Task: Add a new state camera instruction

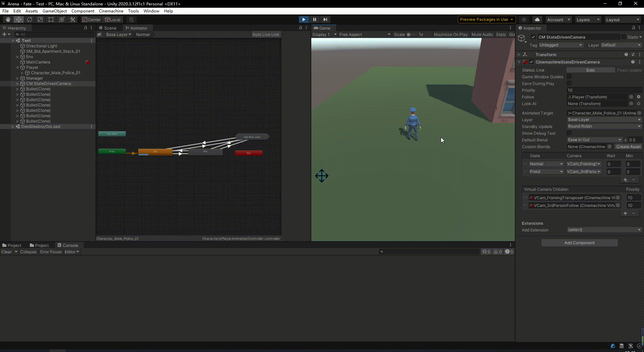Action: pos(625,180)
